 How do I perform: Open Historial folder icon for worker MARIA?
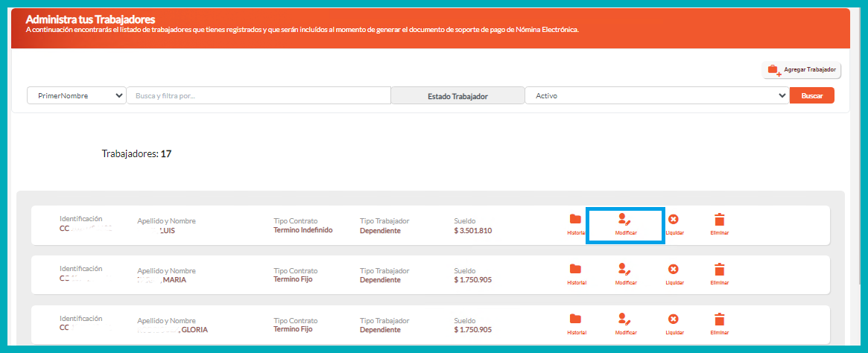(x=575, y=270)
